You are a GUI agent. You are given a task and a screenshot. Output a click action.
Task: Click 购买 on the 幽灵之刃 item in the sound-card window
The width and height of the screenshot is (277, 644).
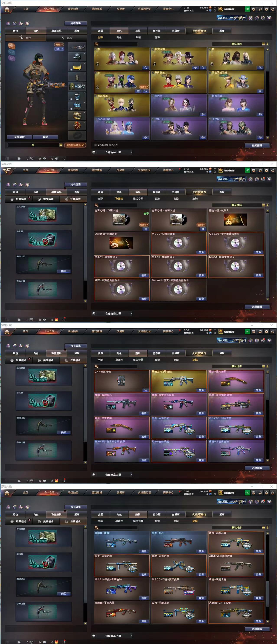(64, 271)
